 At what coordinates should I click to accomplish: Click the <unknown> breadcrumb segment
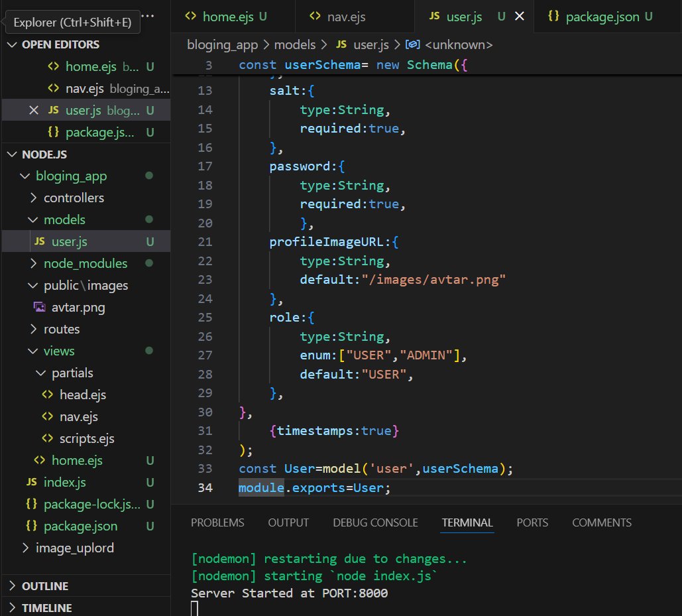(459, 45)
